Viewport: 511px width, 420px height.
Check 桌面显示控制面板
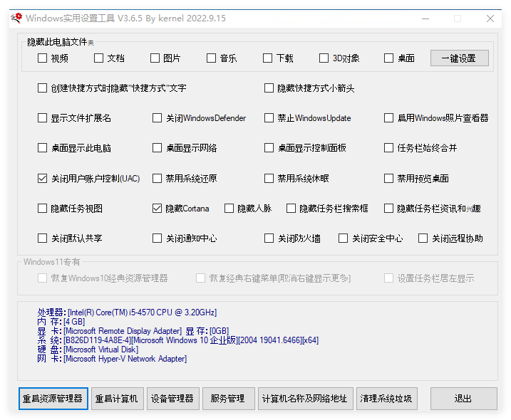[x=269, y=148]
